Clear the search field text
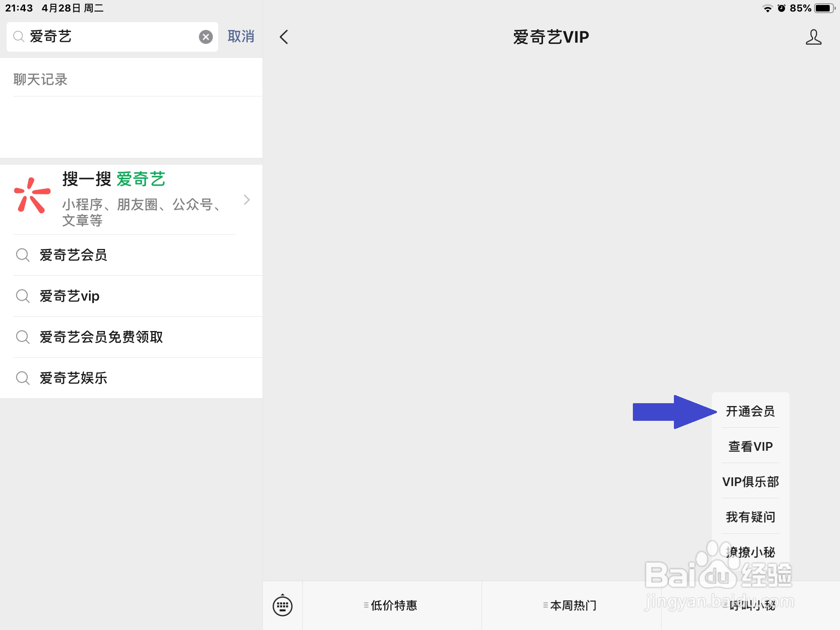 (205, 37)
